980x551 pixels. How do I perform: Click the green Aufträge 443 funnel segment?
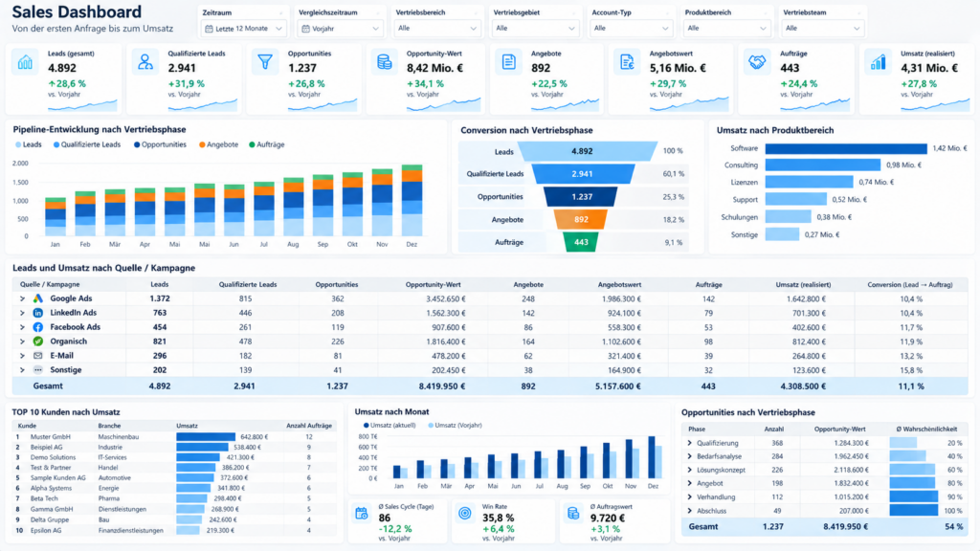(581, 242)
